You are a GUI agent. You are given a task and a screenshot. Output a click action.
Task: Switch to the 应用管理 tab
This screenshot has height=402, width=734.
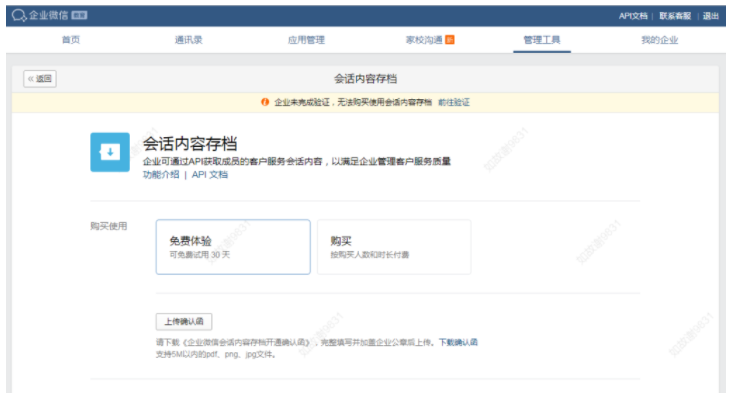click(x=306, y=40)
